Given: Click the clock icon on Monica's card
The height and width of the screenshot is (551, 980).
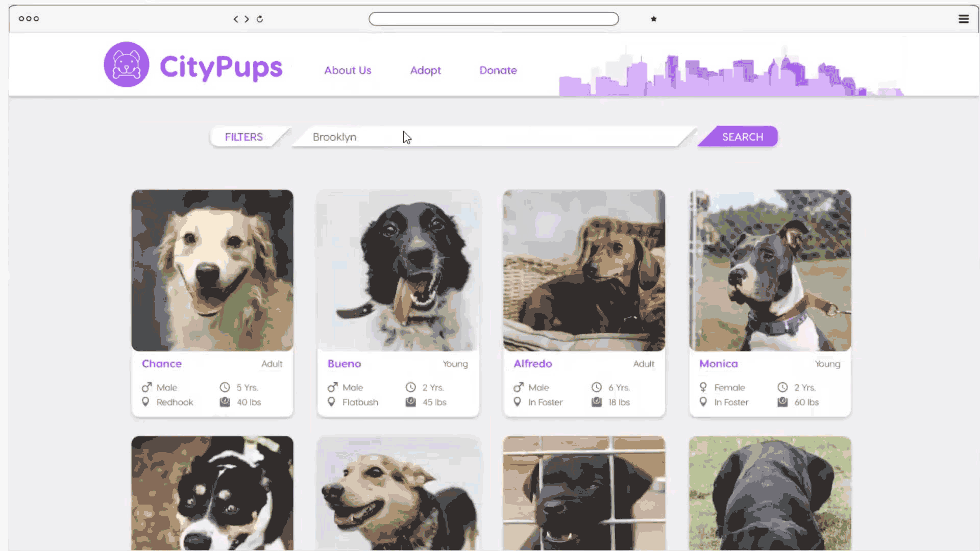Looking at the screenshot, I should click(782, 387).
